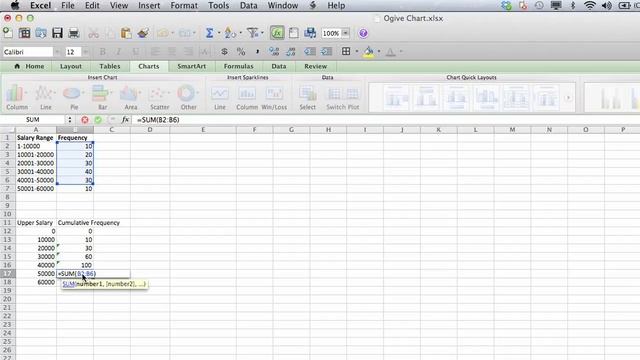Open the Fill Color dropdown arrow
Viewport: 640px width, 360px height.
[379, 51]
